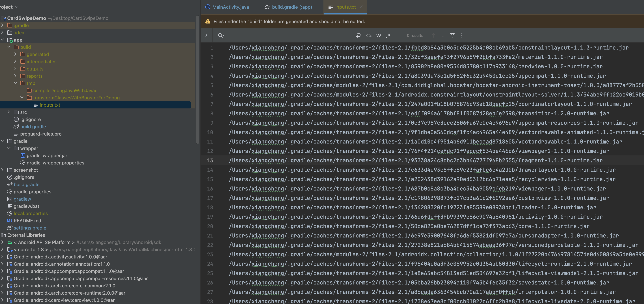The width and height of the screenshot is (644, 304).
Task: Click the previous occurrence up arrow
Action: point(433,35)
